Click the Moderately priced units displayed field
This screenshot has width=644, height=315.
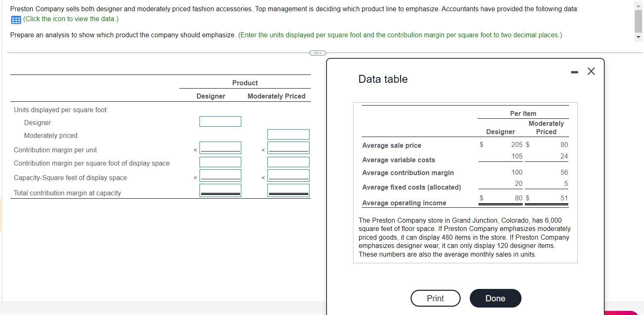pyautogui.click(x=288, y=134)
